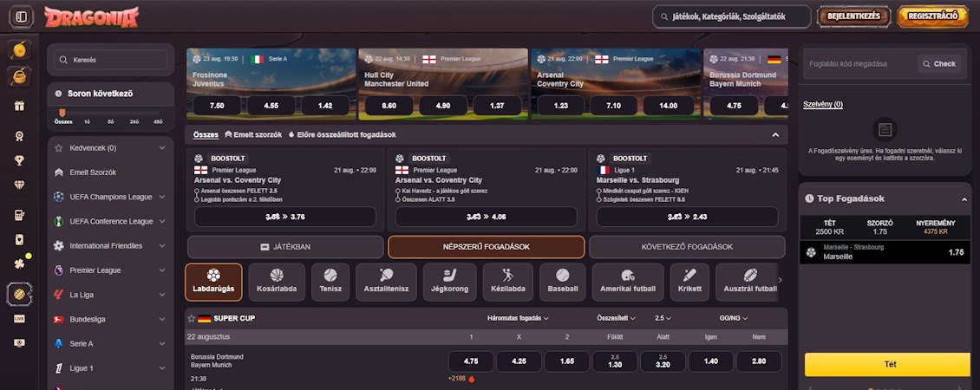Click REGISZTRÁCIÓ button
The width and height of the screenshot is (980, 390).
[932, 16]
